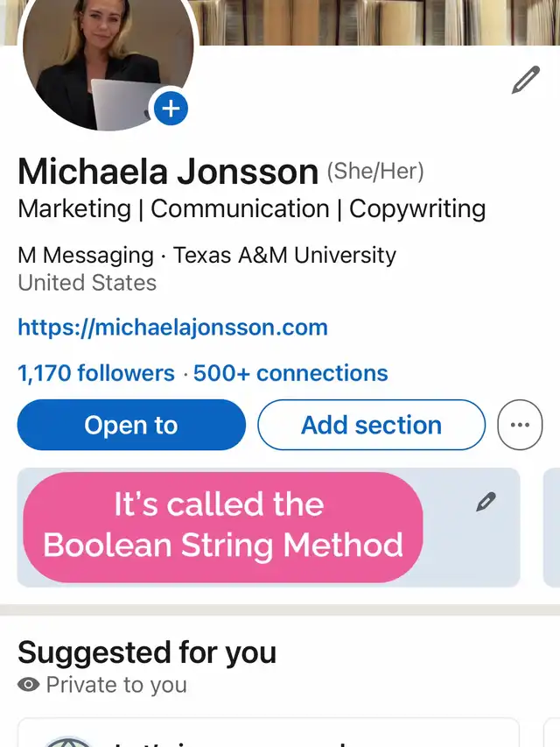
Task: Click the Michaela Jonsson name heading
Action: (x=168, y=172)
